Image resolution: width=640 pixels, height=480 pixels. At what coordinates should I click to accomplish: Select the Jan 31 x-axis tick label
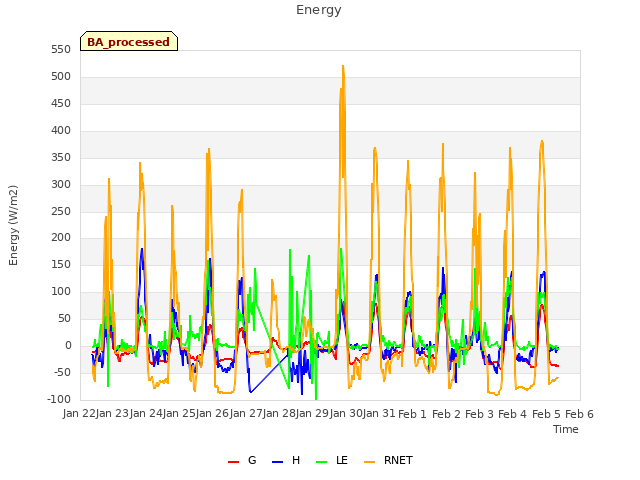click(x=379, y=414)
